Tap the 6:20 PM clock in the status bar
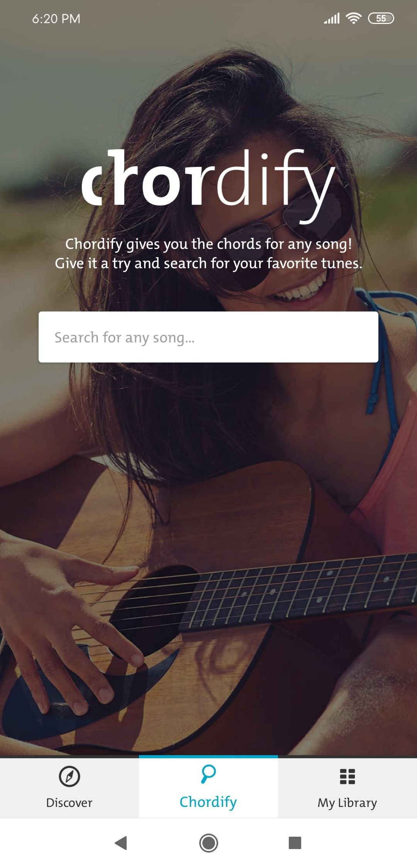 point(56,19)
